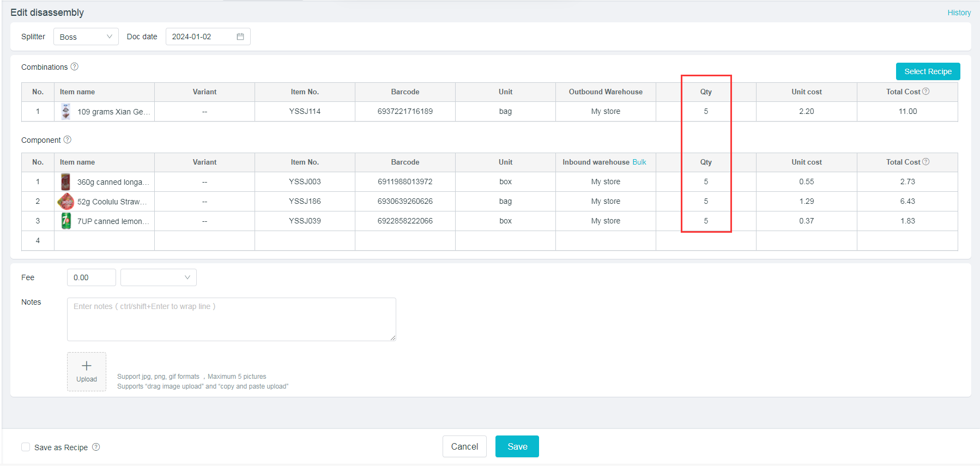The height and width of the screenshot is (466, 980).
Task: Click the Save button
Action: 517,446
